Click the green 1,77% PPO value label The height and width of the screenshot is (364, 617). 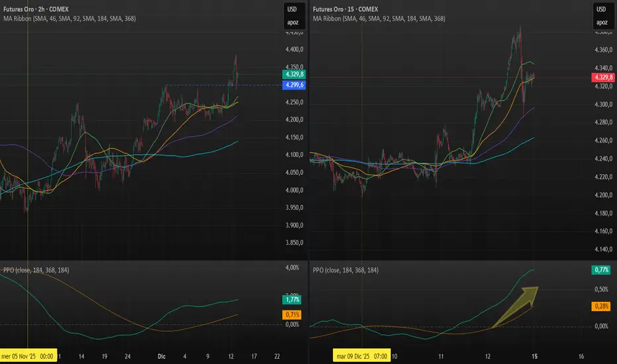[292, 300]
